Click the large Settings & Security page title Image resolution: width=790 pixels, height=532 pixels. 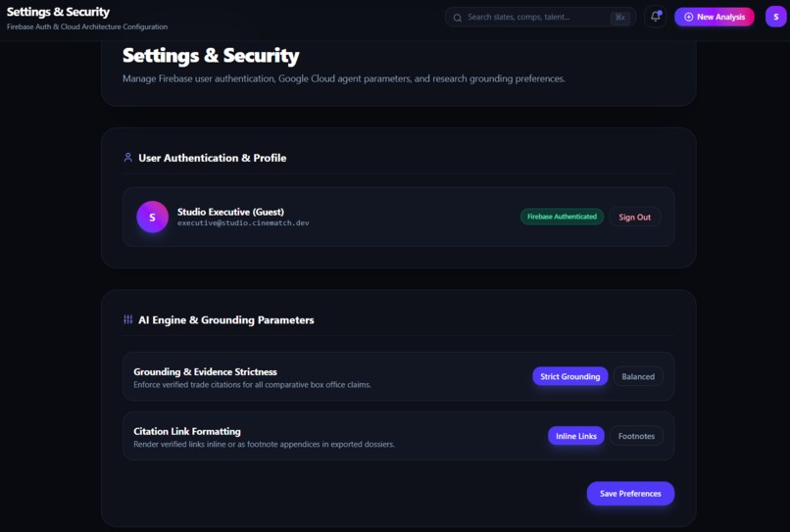point(211,56)
